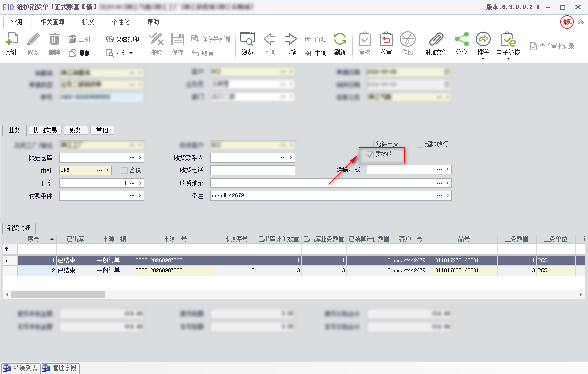Go to next record with 下笔
The image size is (588, 374).
(290, 44)
